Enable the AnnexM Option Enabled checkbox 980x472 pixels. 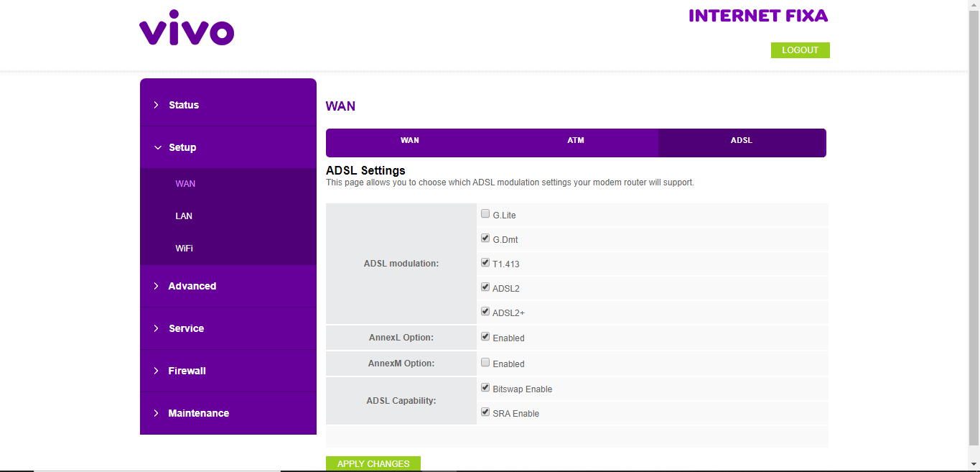[485, 362]
